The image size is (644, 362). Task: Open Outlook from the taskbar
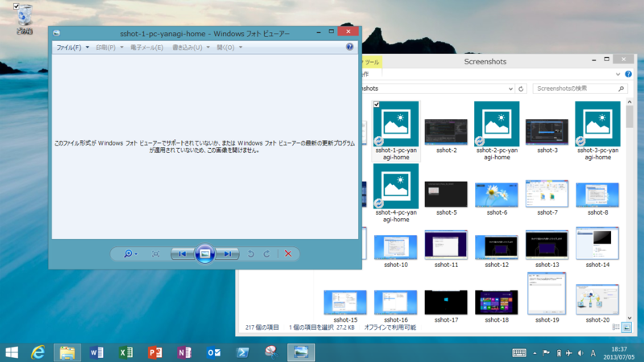click(213, 352)
